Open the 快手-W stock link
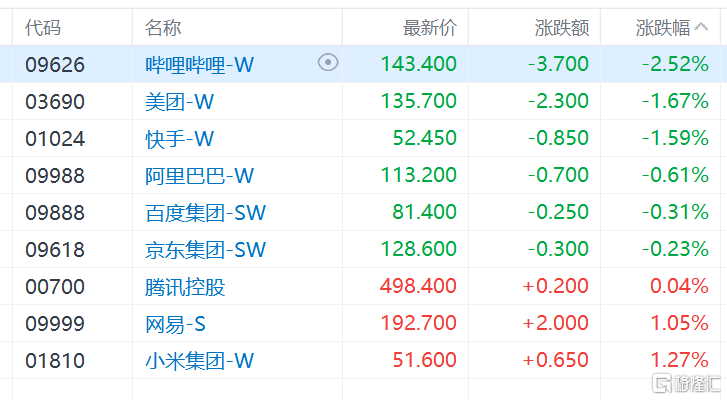Screen dimensions: 727x400 tap(179, 139)
